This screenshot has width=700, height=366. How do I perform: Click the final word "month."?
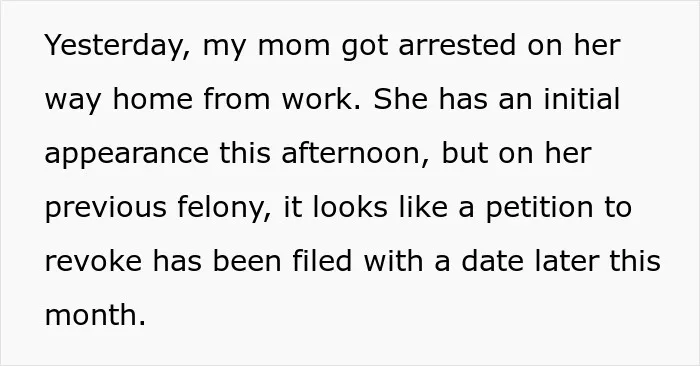click(x=96, y=315)
